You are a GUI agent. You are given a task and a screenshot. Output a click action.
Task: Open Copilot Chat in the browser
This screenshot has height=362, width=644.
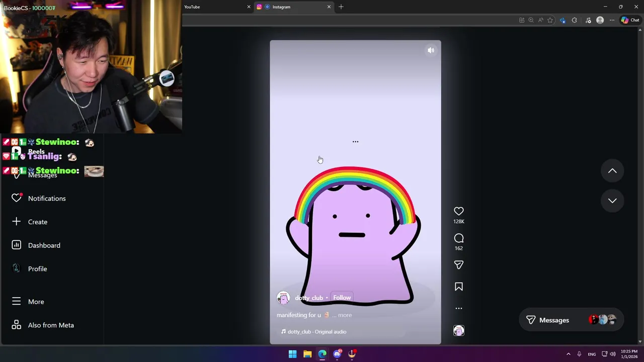(630, 20)
